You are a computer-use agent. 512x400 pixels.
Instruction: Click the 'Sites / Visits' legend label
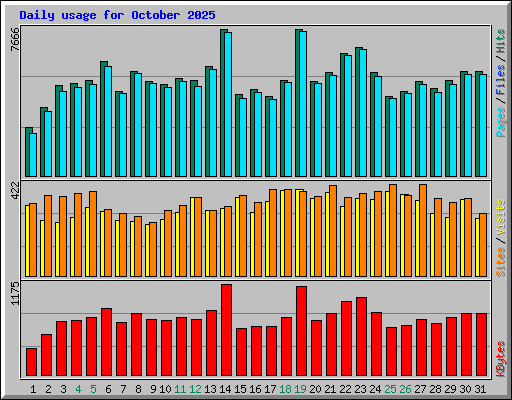tap(501, 238)
